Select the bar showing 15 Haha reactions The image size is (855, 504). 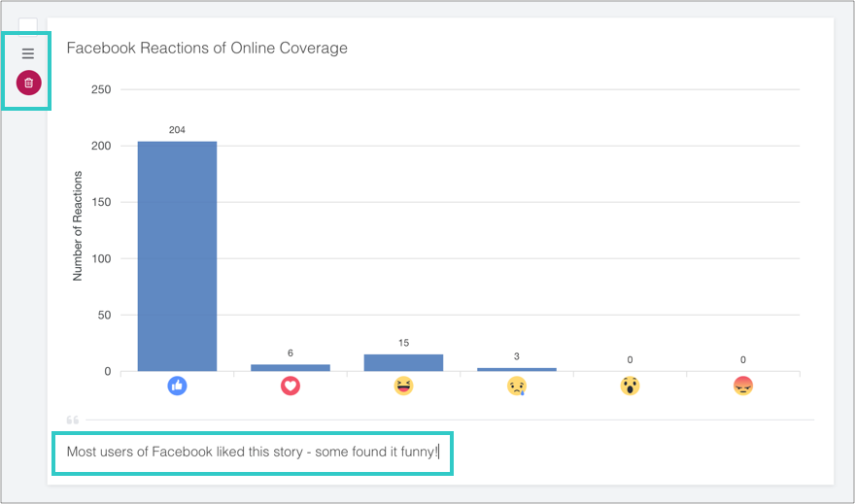coord(403,363)
